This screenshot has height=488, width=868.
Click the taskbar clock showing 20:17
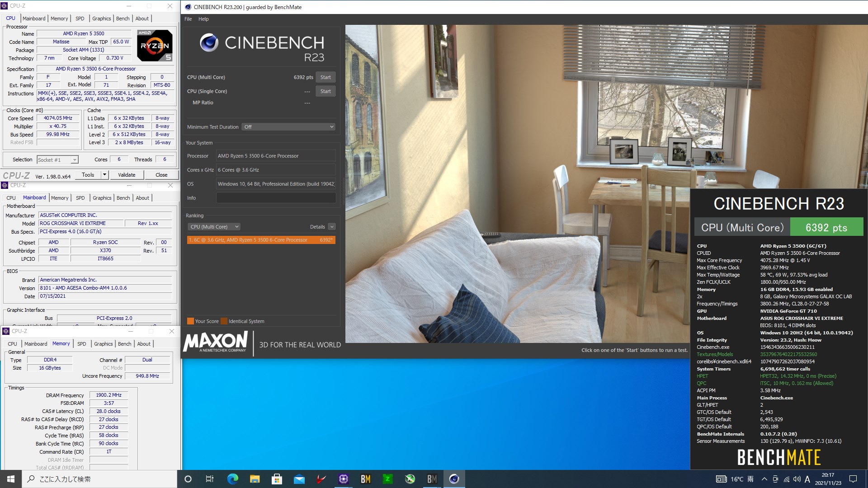point(828,479)
